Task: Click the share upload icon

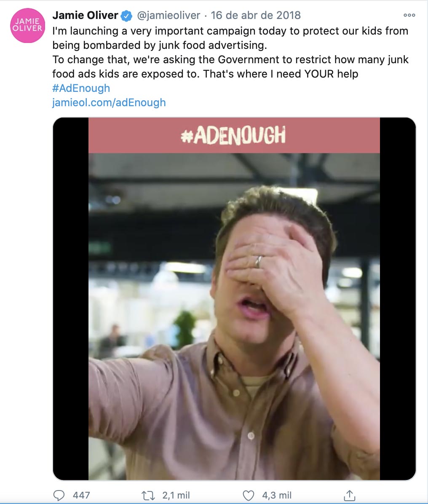Action: [x=349, y=495]
